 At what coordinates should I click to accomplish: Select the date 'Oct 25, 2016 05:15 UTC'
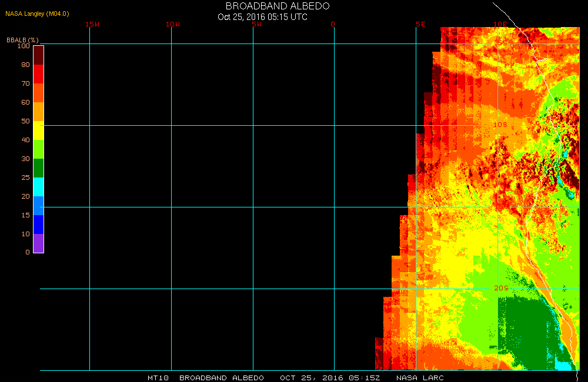[262, 17]
